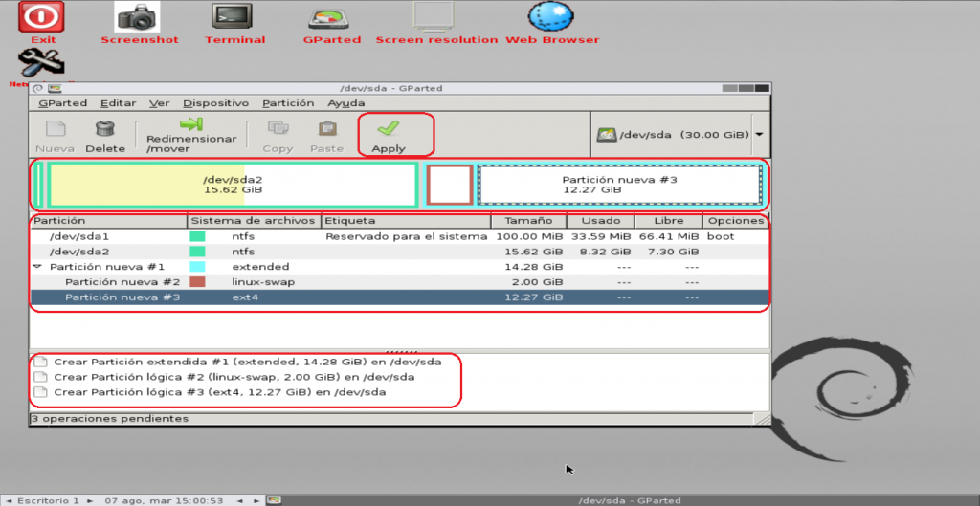Click the taskbar clock date and time
980x506 pixels.
coord(165,501)
